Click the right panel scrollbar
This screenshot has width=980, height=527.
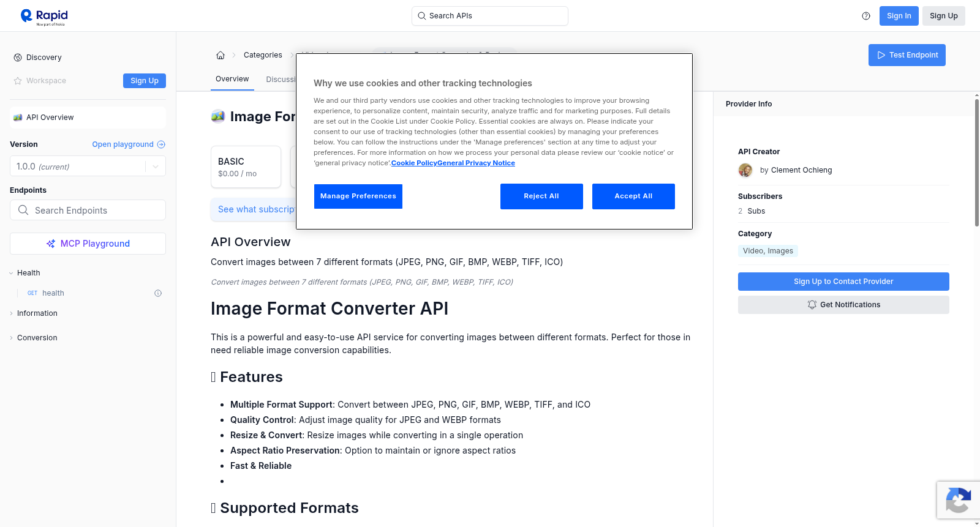pyautogui.click(x=976, y=162)
